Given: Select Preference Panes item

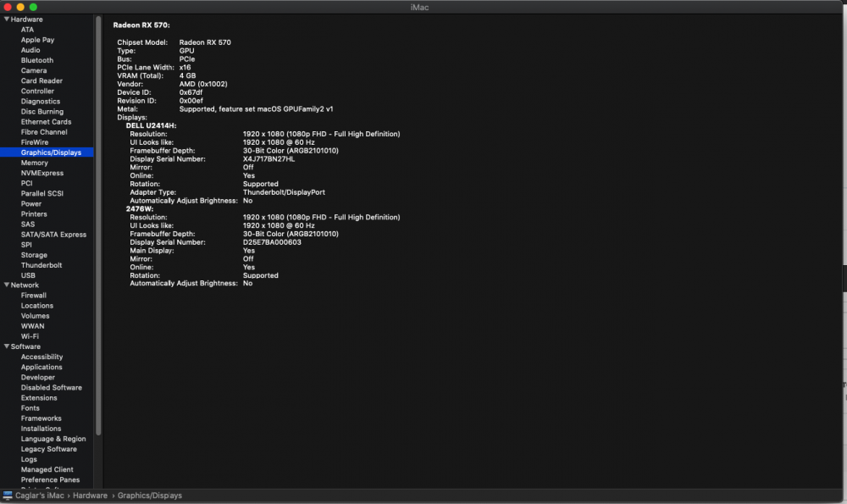Looking at the screenshot, I should (50, 480).
